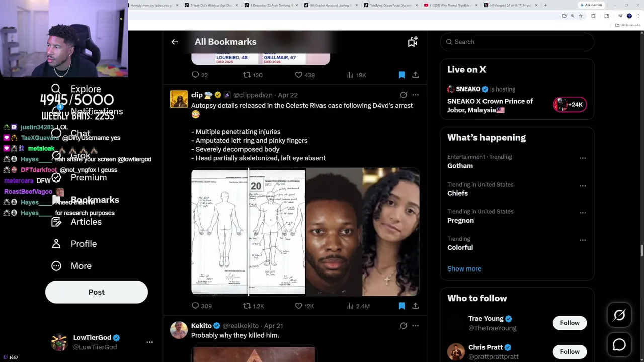
Task: Open the Articles sidebar item
Action: [76, 222]
